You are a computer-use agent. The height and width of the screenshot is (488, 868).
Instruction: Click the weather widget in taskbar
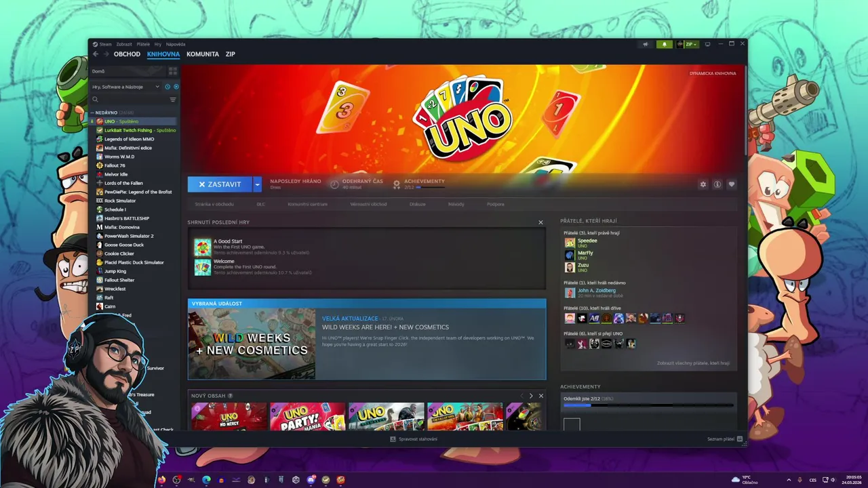click(x=745, y=480)
